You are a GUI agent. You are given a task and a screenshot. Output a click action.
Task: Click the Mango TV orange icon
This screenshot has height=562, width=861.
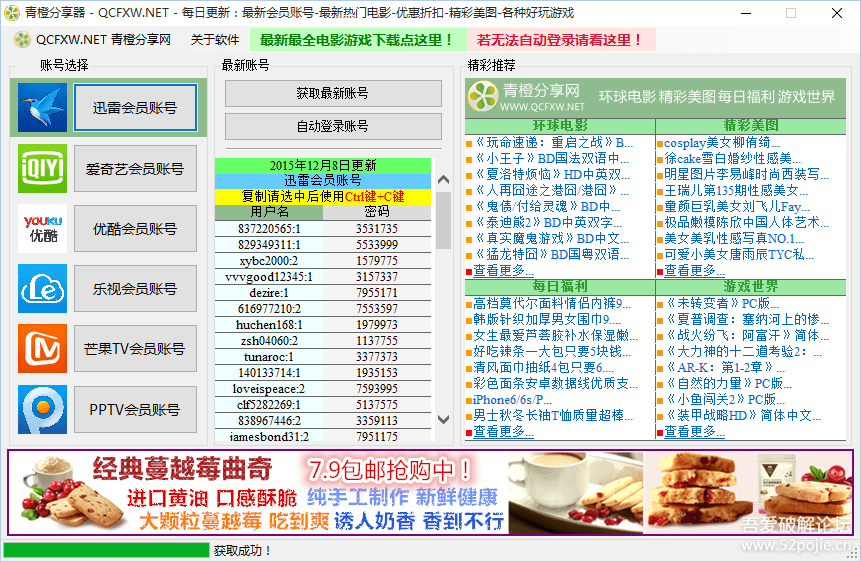(42, 348)
